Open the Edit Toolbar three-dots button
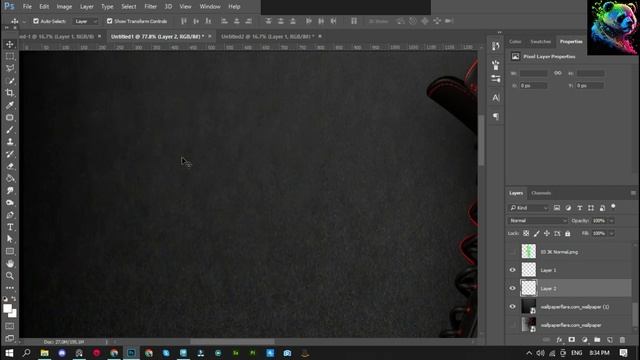This screenshot has width=640, height=360. (10, 288)
